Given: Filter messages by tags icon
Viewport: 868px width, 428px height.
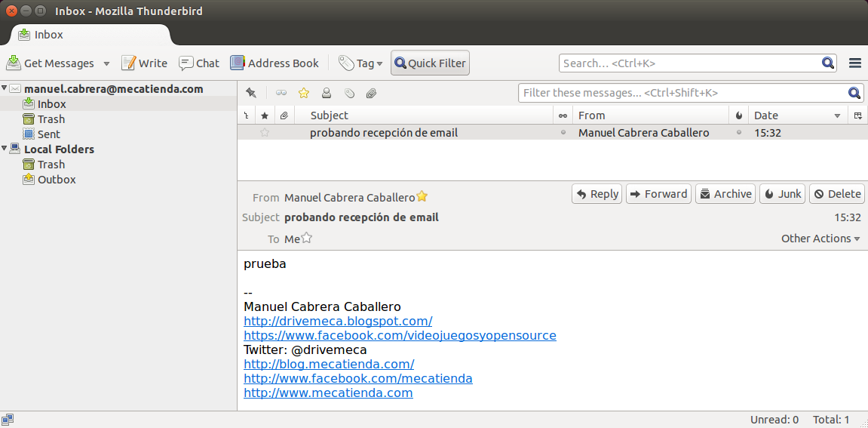Looking at the screenshot, I should pyautogui.click(x=349, y=93).
